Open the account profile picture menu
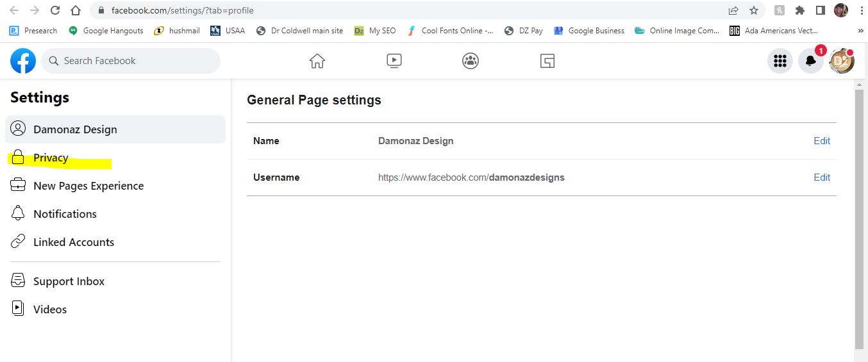 tap(842, 61)
